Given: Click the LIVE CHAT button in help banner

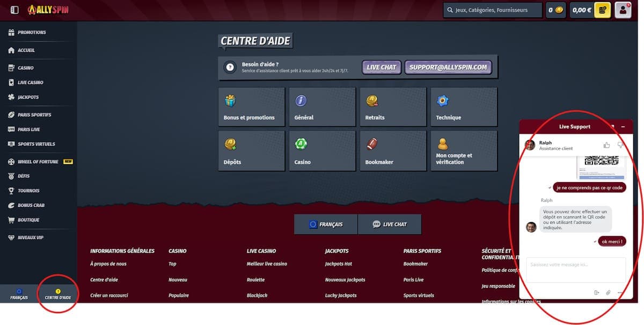Looking at the screenshot, I should 381,67.
